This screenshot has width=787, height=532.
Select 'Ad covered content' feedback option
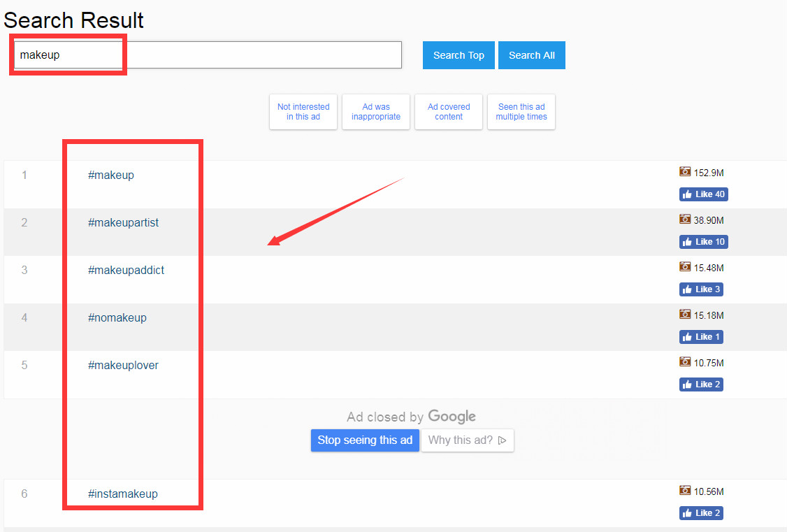(x=449, y=112)
